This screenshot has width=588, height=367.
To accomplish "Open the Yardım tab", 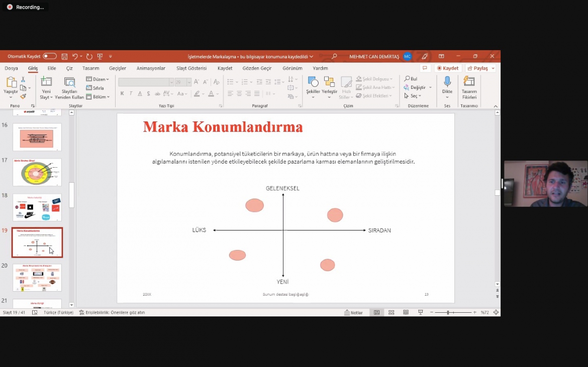I will click(x=320, y=68).
